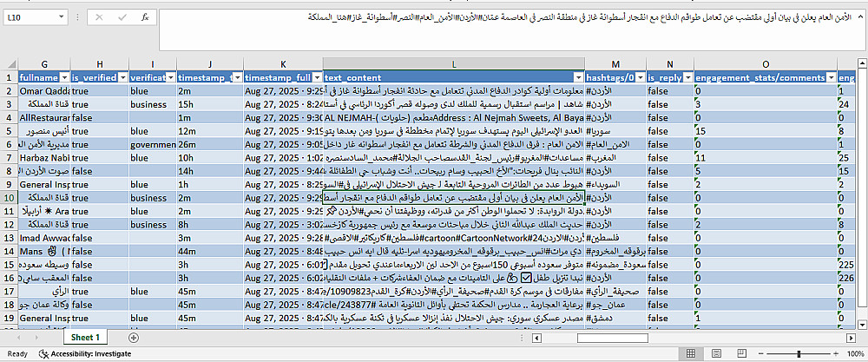Click the 'Harbaz Nabi' fullname cell
This screenshot has width=868, height=362.
point(44,158)
